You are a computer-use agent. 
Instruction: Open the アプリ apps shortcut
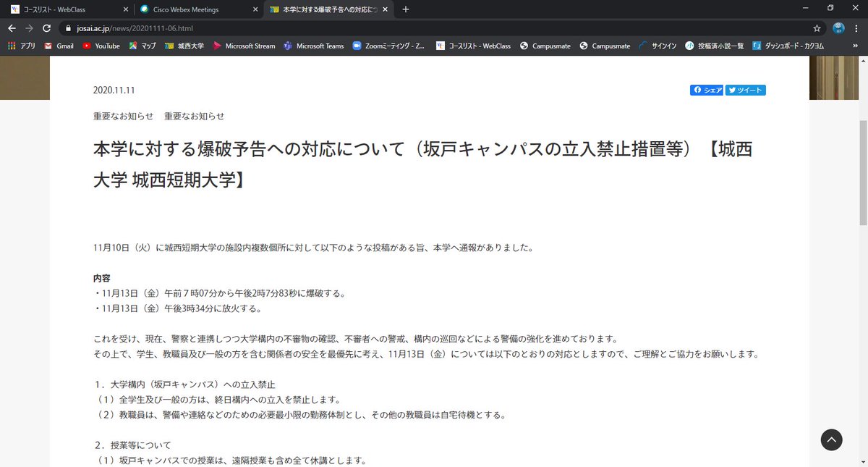(x=21, y=46)
